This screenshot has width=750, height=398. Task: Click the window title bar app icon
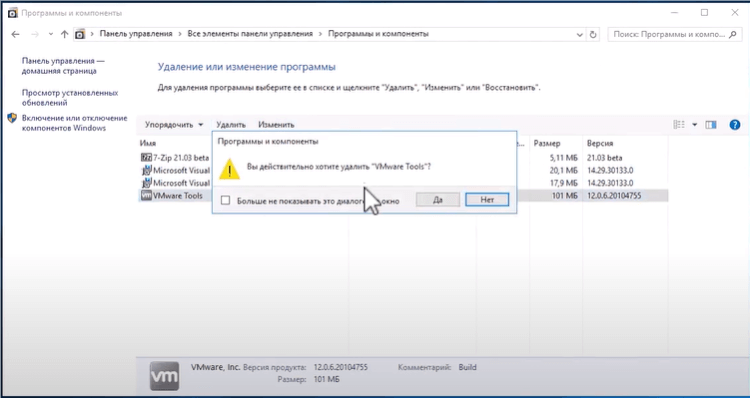pos(12,13)
